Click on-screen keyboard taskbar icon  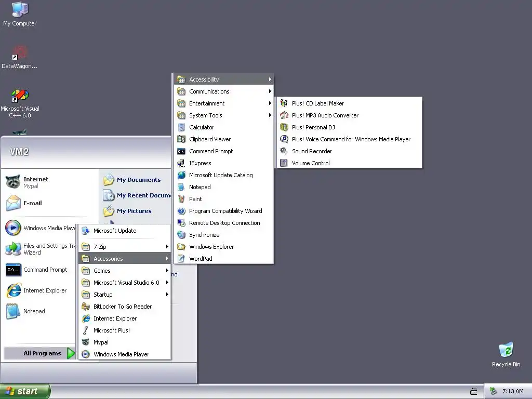point(474,392)
